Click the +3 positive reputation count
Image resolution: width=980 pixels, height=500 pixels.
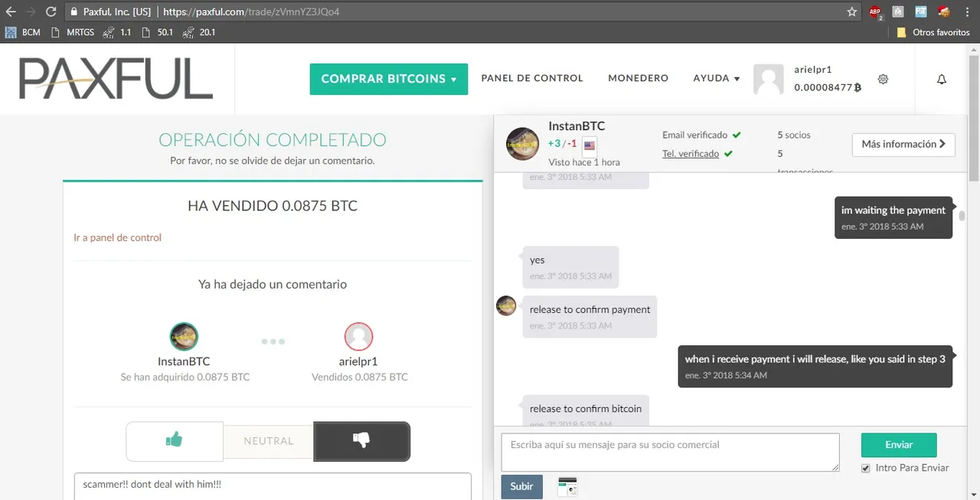click(x=554, y=143)
